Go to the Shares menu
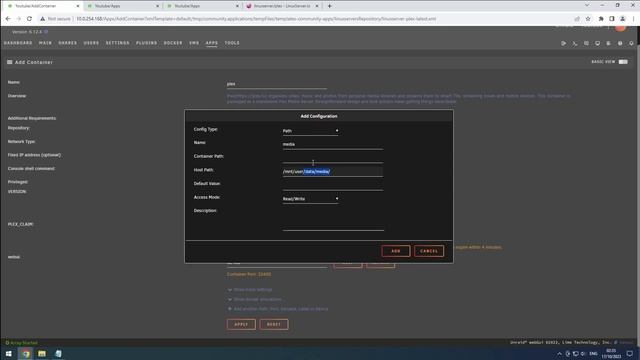640x360 pixels. pos(67,43)
